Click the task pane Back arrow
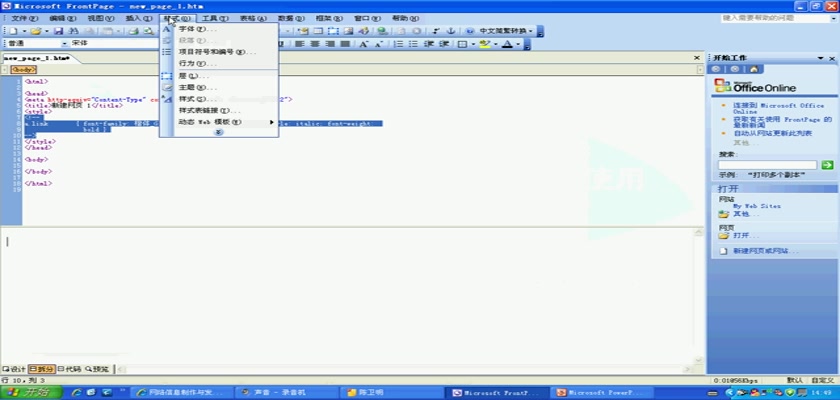The height and width of the screenshot is (400, 840). [x=715, y=69]
